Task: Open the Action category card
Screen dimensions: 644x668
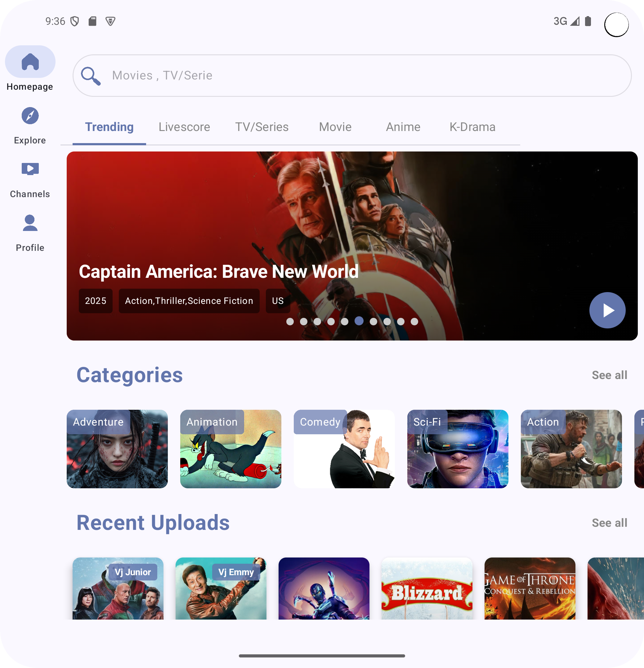Action: tap(571, 449)
